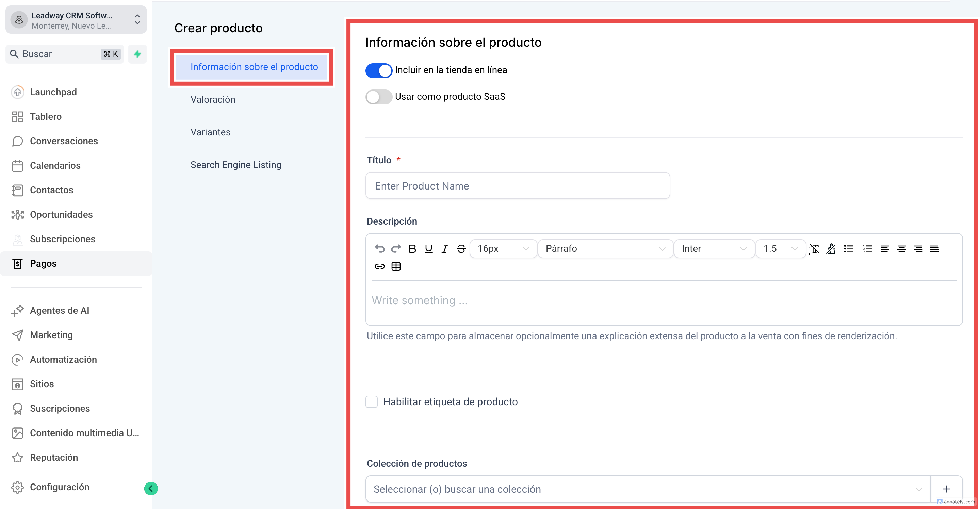
Task: Click the green lightning bolt icon
Action: pyautogui.click(x=137, y=54)
